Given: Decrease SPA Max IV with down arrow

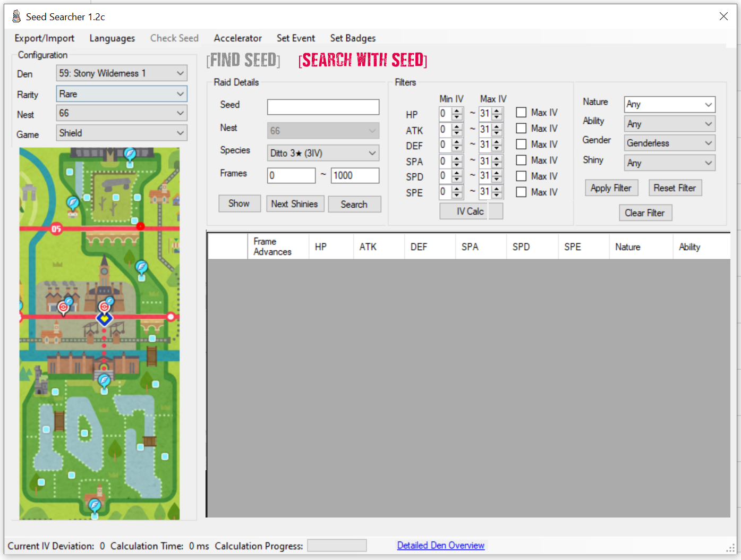Looking at the screenshot, I should pos(497,164).
